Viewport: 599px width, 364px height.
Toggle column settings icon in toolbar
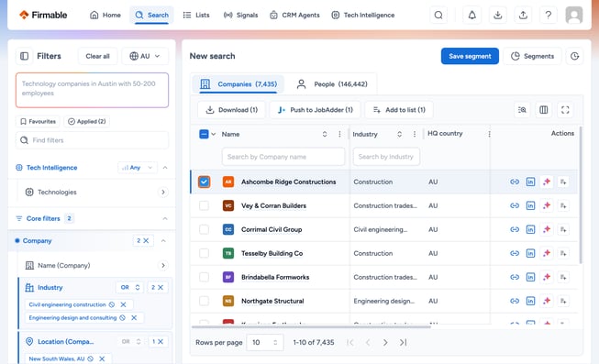[544, 110]
